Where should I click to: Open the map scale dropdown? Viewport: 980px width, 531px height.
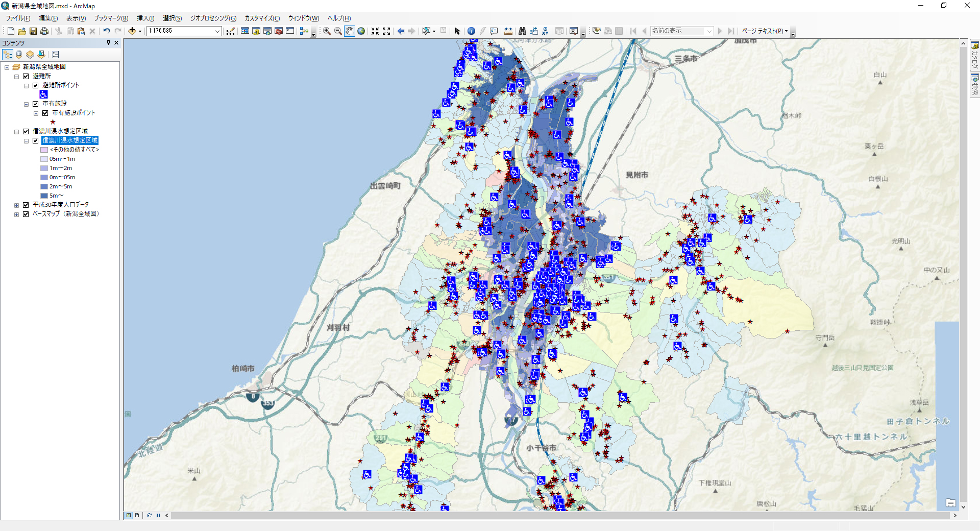(x=217, y=31)
